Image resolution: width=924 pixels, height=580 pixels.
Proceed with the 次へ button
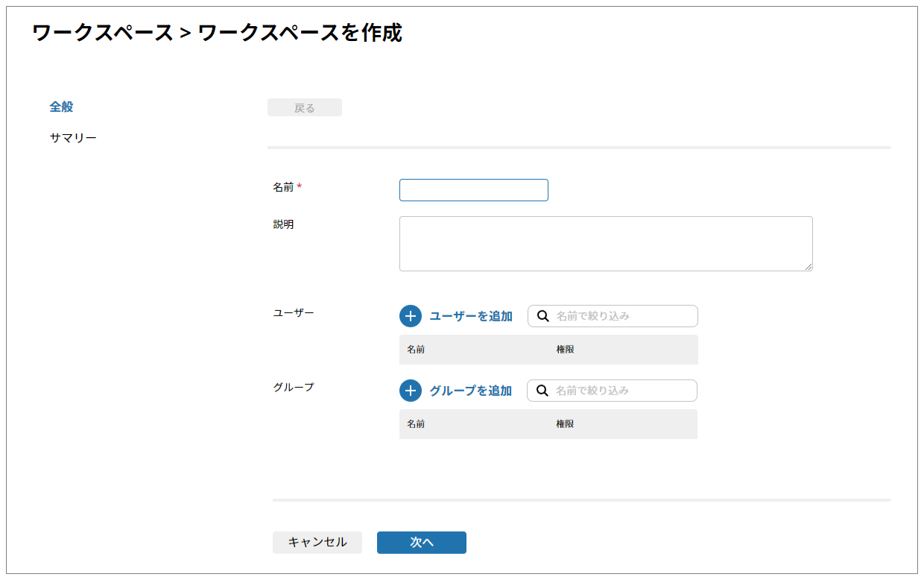(x=421, y=543)
